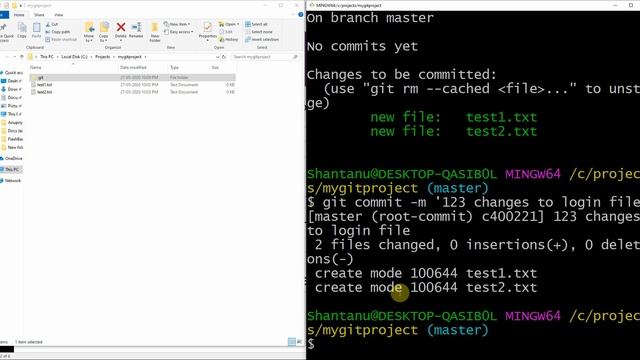This screenshot has width=640, height=360.
Task: Click the Git Bash terminal title bar icon
Action: click(311, 5)
